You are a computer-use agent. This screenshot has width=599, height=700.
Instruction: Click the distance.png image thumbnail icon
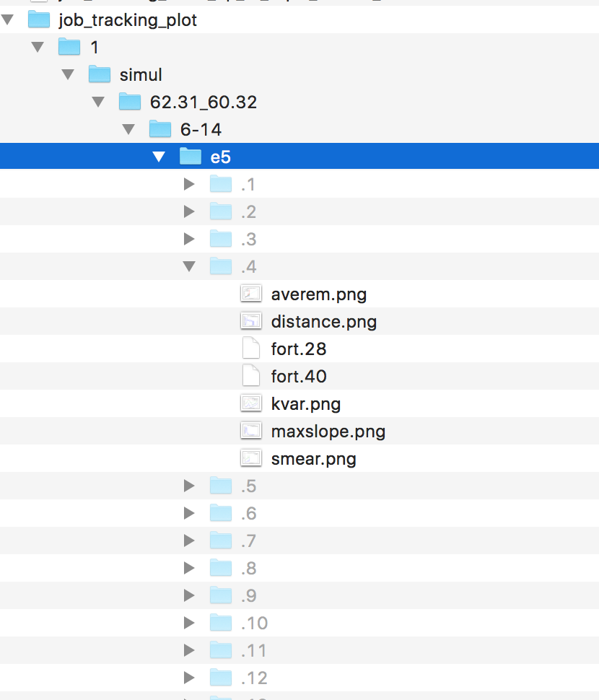point(251,321)
